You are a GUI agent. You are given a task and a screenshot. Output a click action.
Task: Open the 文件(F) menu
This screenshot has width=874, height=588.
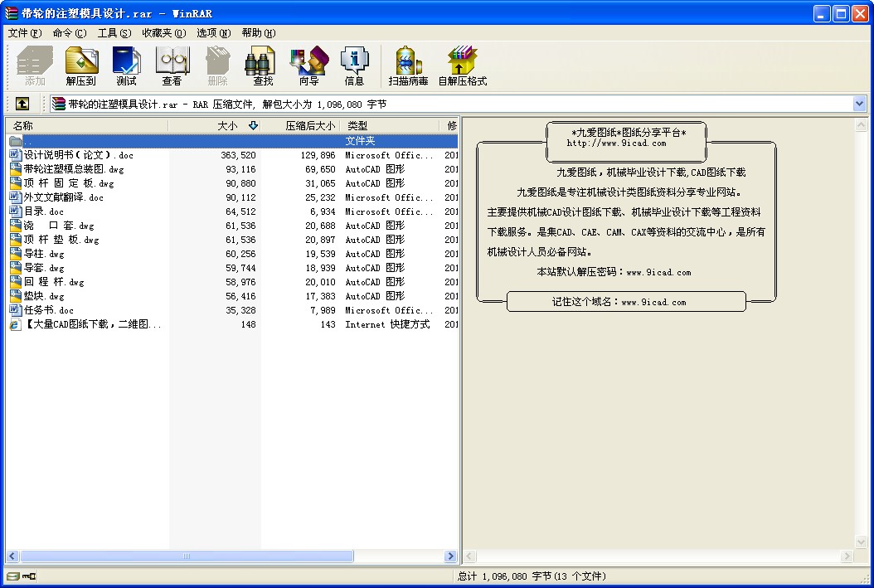(24, 33)
